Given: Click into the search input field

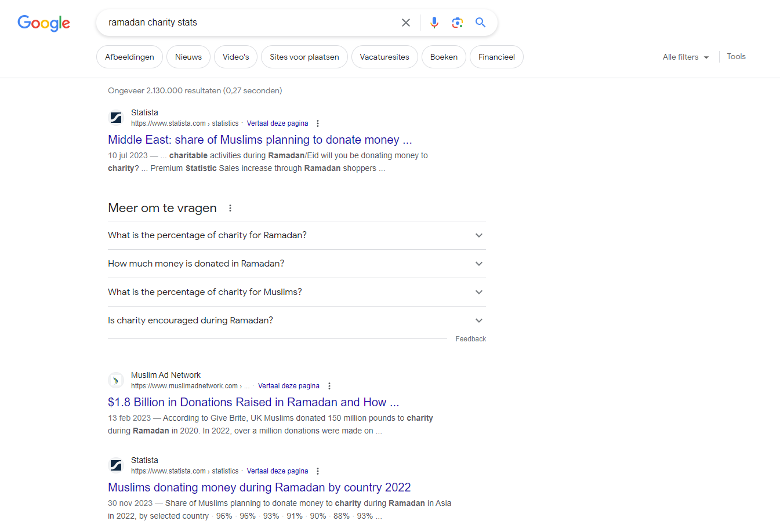Looking at the screenshot, I should click(249, 23).
